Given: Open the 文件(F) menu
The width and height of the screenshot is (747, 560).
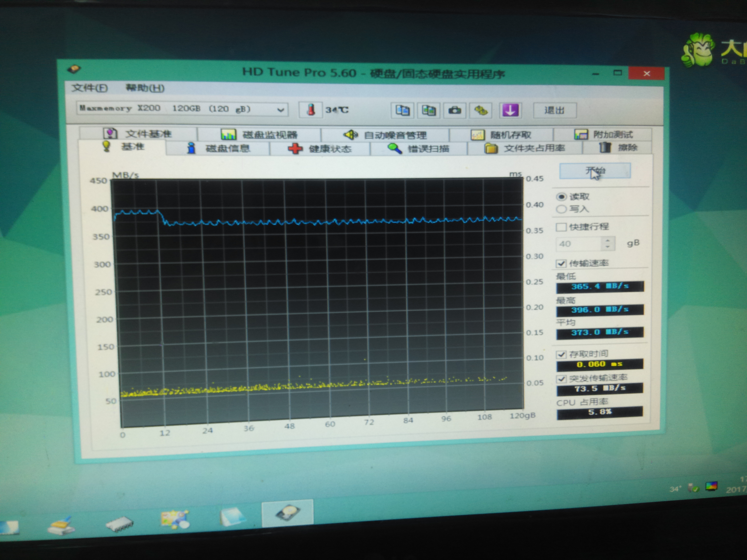Looking at the screenshot, I should (x=89, y=88).
